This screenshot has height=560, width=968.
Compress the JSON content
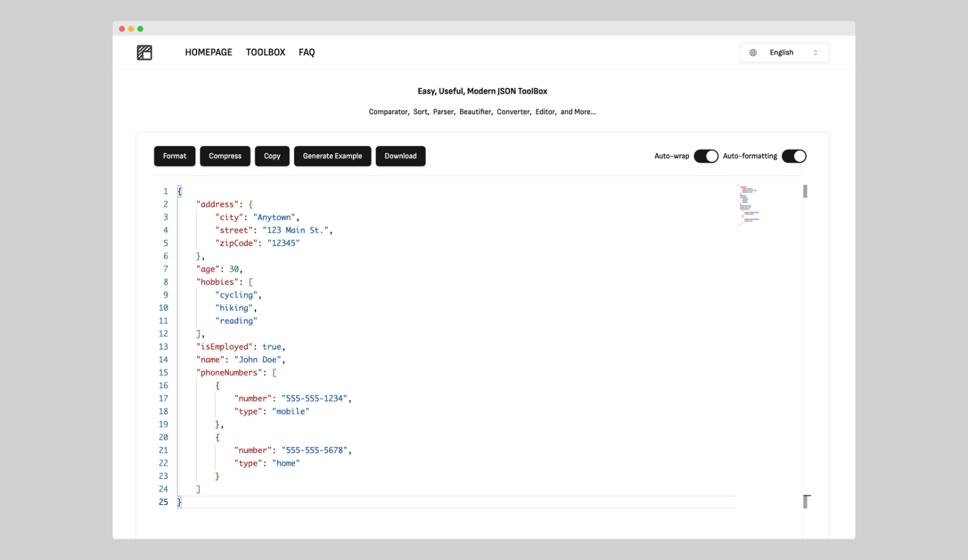(x=224, y=156)
